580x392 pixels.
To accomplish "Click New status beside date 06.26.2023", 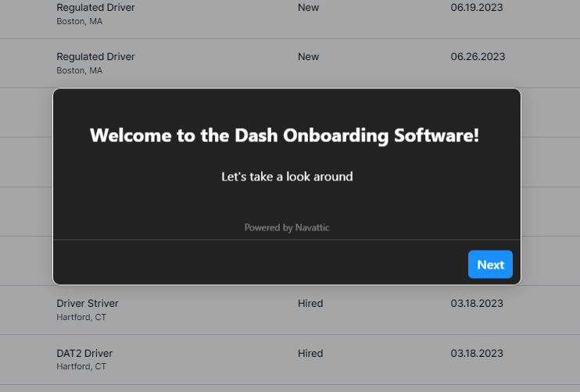I will pos(308,56).
